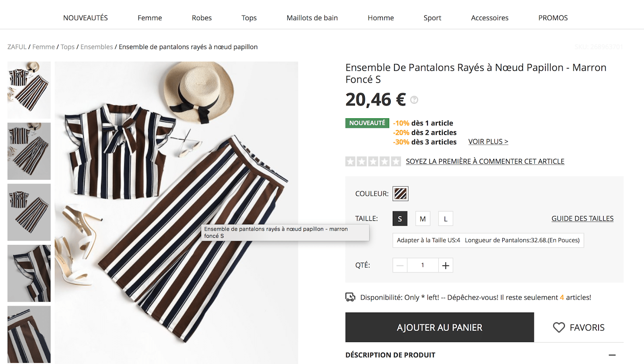Collapse the Description de Produit section
This screenshot has height=364, width=644.
click(612, 355)
